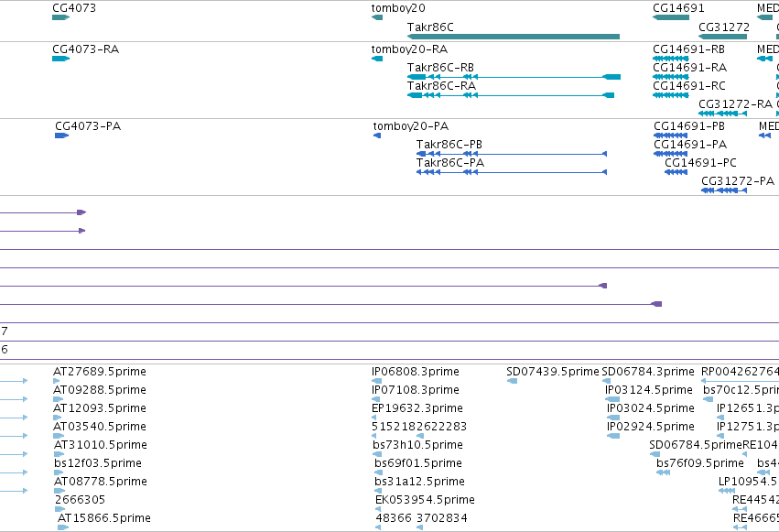The image size is (779, 532).
Task: Select the tomboy20-RA transcript glyph
Action: (x=377, y=59)
